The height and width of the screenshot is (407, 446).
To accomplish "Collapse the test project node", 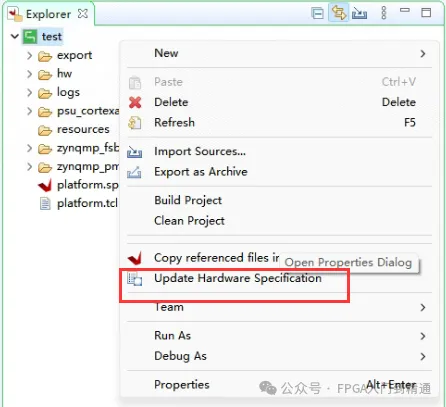I will point(15,36).
